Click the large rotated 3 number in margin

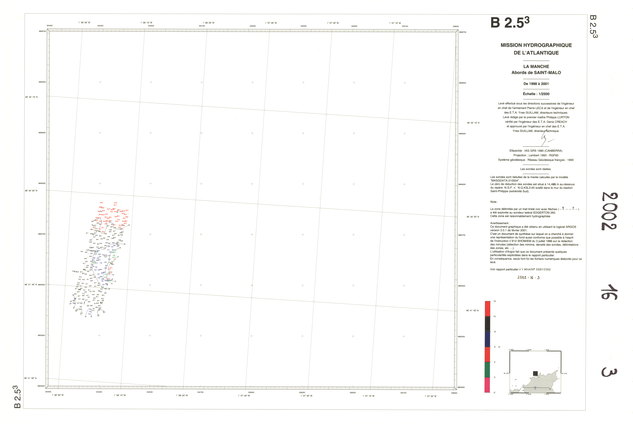tap(608, 372)
